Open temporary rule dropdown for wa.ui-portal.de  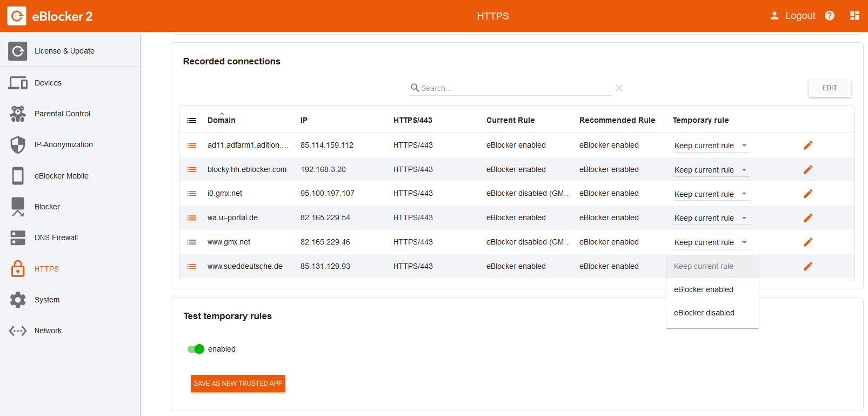click(x=711, y=218)
